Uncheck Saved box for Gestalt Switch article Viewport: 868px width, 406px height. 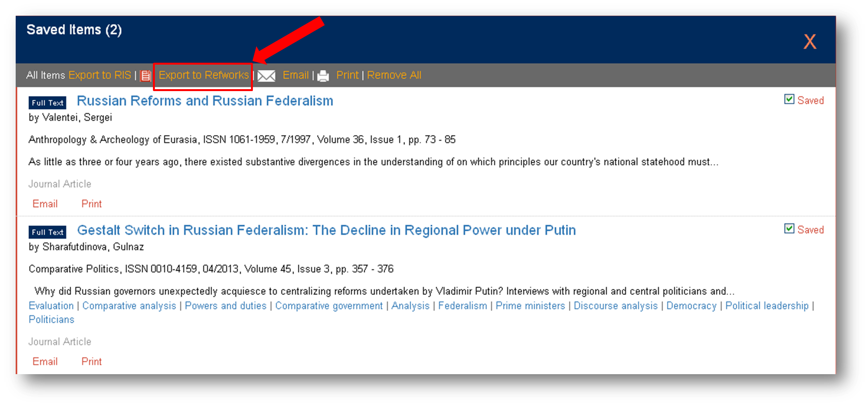pos(789,229)
